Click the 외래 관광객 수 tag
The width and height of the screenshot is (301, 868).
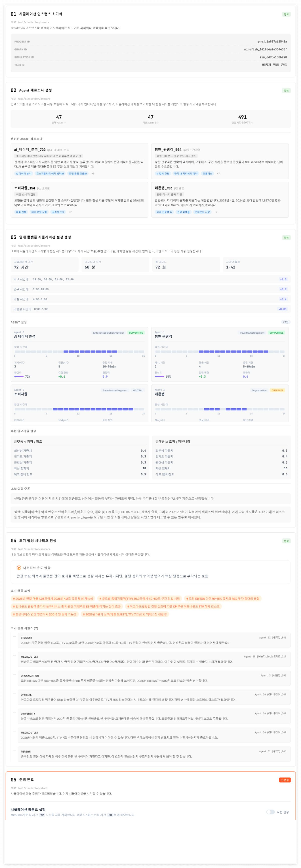164,212
